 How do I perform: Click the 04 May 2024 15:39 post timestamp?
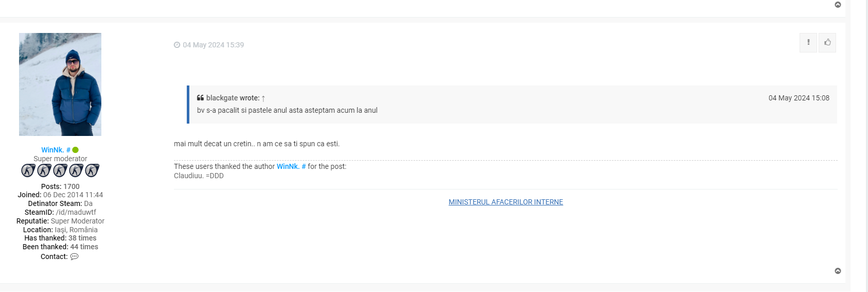tap(214, 45)
